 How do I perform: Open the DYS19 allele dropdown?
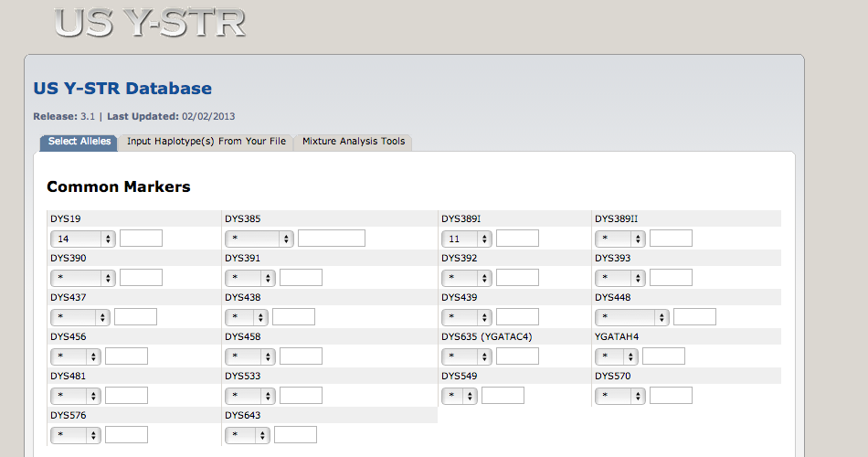82,239
